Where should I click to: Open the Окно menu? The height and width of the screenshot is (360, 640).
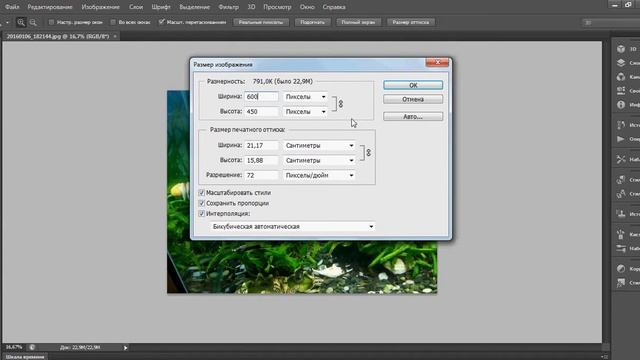[307, 7]
